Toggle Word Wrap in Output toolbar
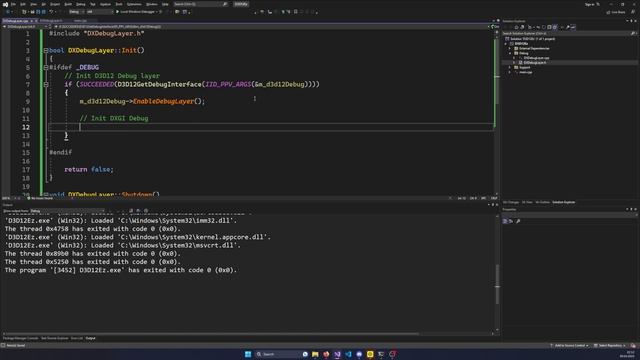This screenshot has height=360, width=640. [x=138, y=211]
